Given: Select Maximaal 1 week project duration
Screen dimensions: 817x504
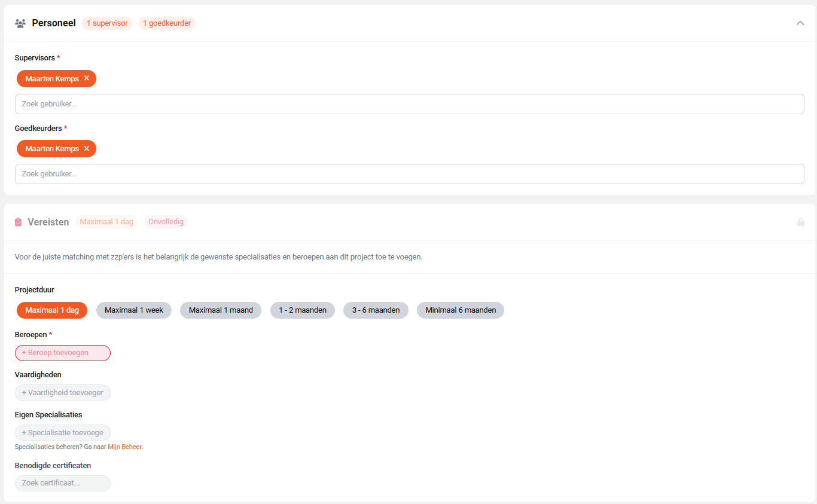Looking at the screenshot, I should click(x=134, y=310).
